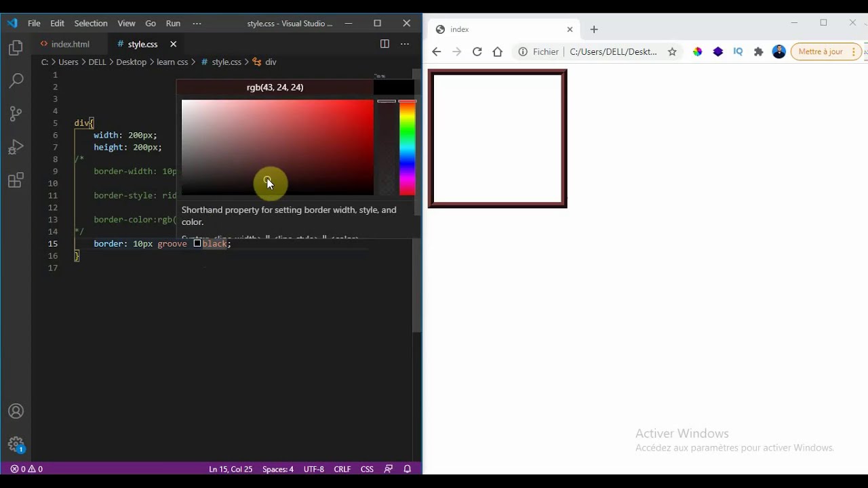Click the dark blue diamond extension icon

pos(718,52)
